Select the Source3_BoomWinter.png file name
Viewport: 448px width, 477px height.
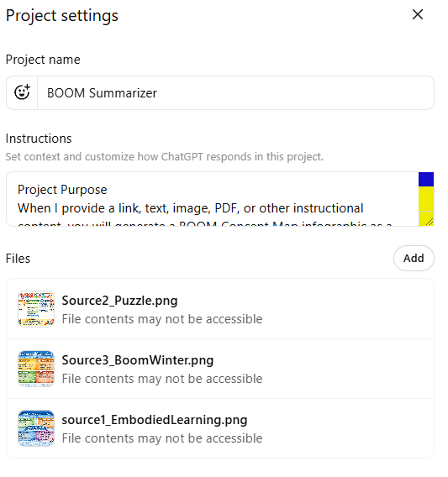pyautogui.click(x=138, y=360)
